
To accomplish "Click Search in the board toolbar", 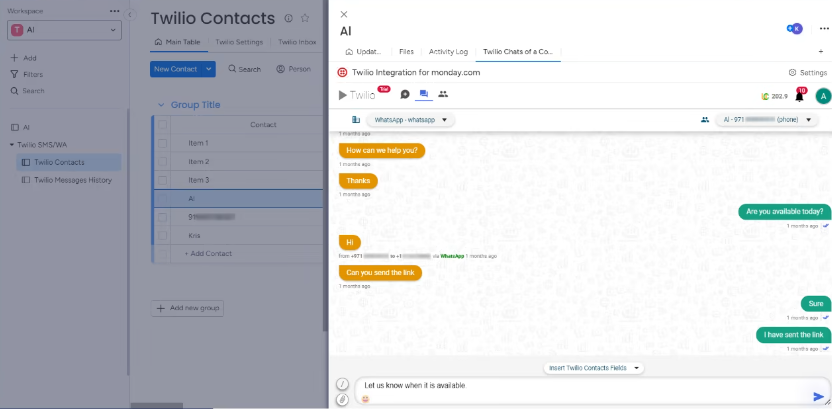I will point(245,69).
